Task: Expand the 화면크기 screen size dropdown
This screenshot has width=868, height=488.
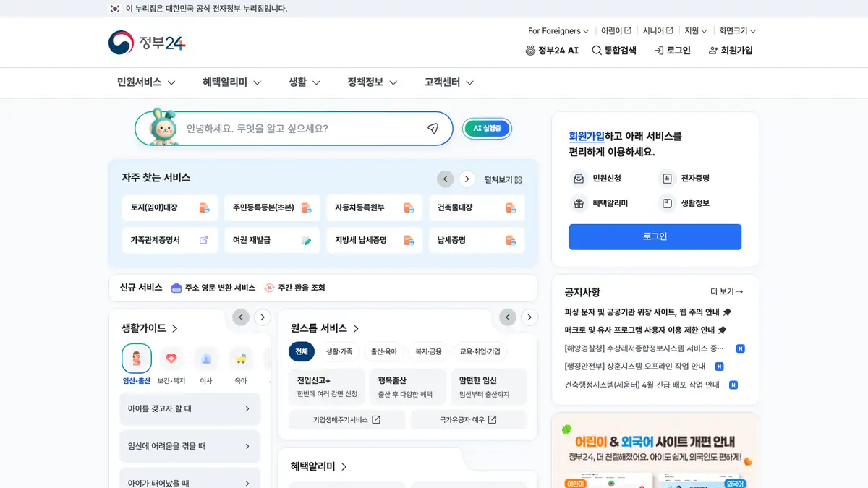Action: (737, 31)
